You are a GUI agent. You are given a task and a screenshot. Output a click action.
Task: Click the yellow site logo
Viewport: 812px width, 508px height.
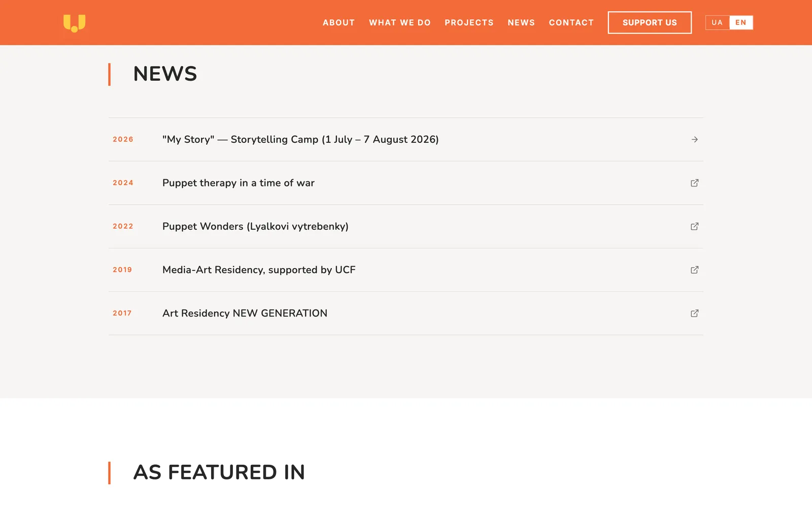point(74,23)
